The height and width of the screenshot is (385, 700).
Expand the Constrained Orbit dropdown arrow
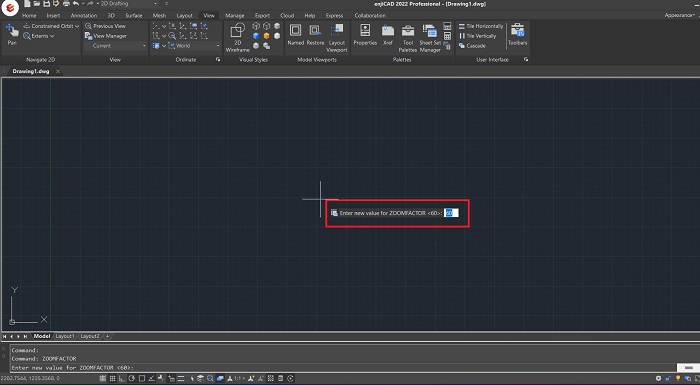tap(77, 26)
